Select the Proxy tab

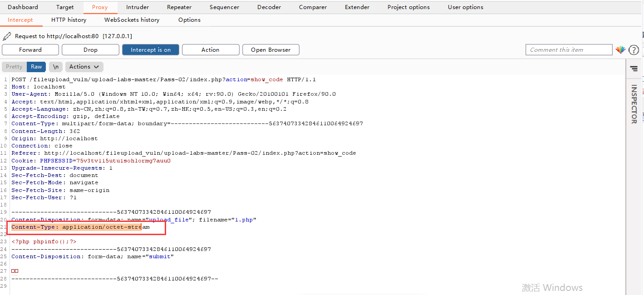100,7
